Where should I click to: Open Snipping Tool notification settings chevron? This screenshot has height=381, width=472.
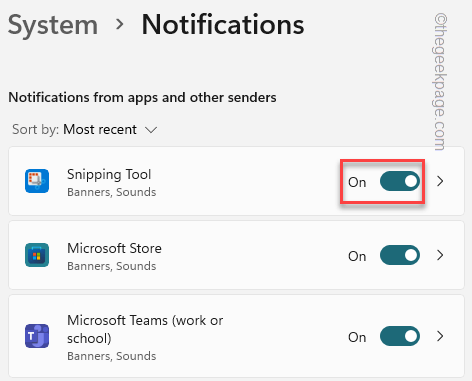(x=440, y=181)
